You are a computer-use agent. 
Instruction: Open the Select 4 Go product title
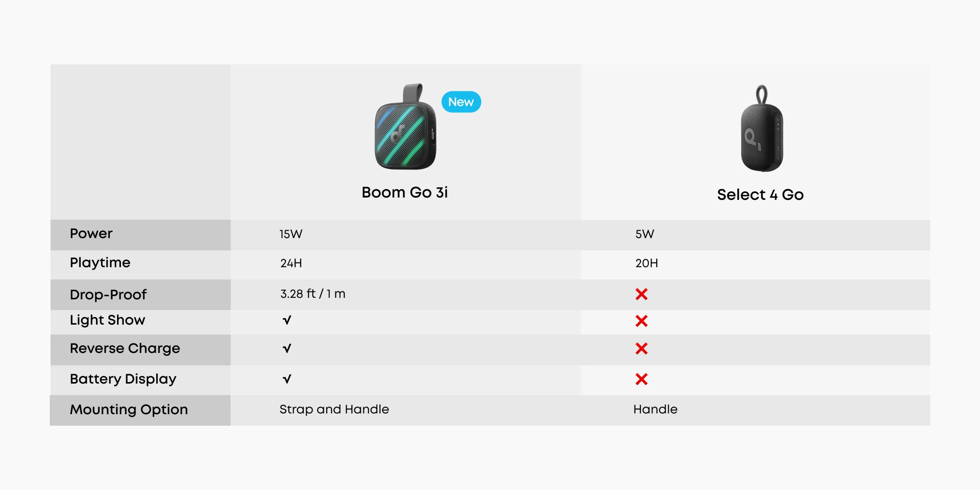click(760, 194)
